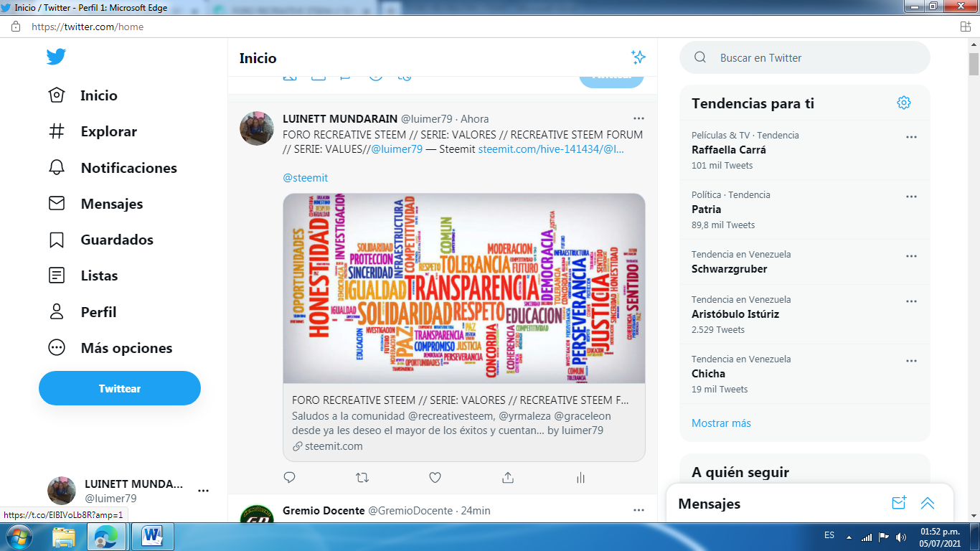Image resolution: width=980 pixels, height=551 pixels.
Task: Share the LUINETT MUNDARAIN tweet
Action: (508, 477)
